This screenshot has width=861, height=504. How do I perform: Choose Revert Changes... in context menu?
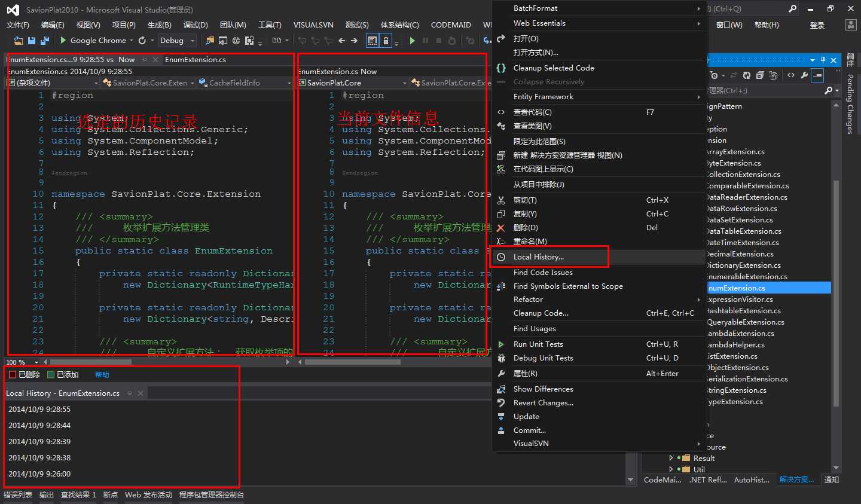click(x=598, y=403)
